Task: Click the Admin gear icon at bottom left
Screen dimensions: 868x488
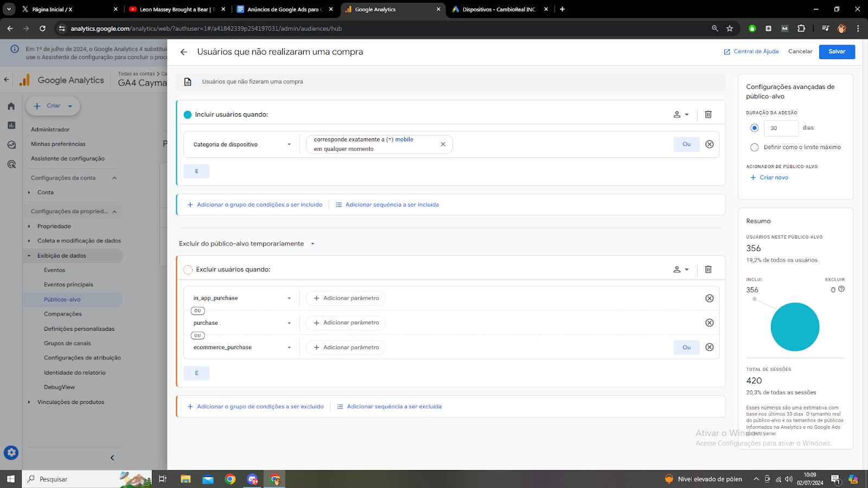Action: [x=11, y=452]
